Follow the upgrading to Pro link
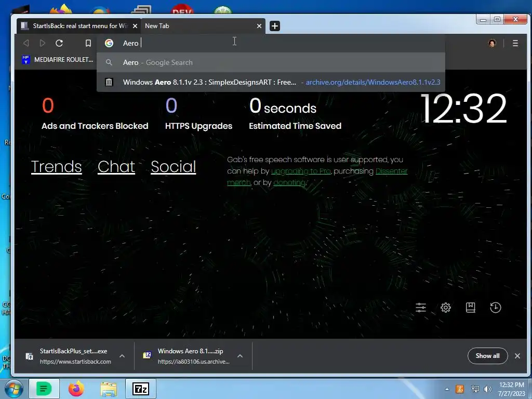The height and width of the screenshot is (399, 532). [x=301, y=171]
